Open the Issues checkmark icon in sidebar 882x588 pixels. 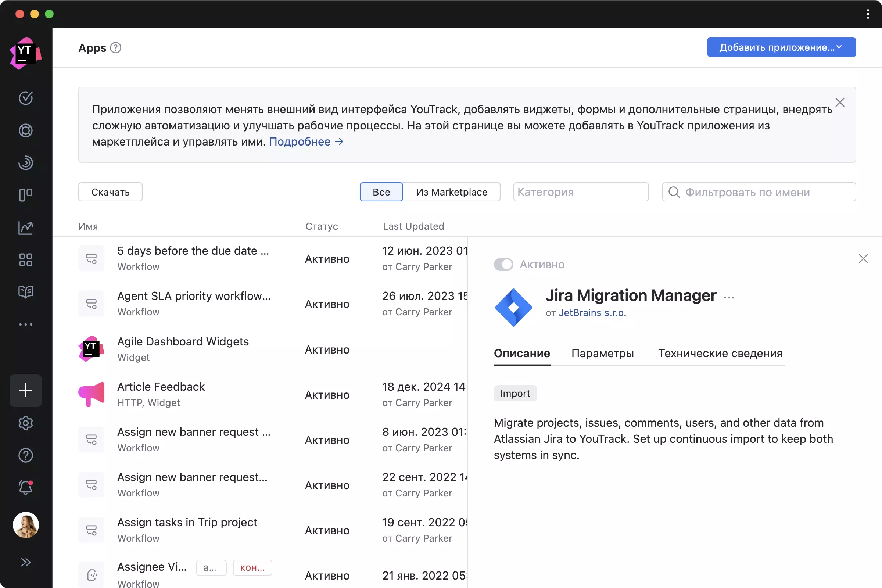(25, 98)
